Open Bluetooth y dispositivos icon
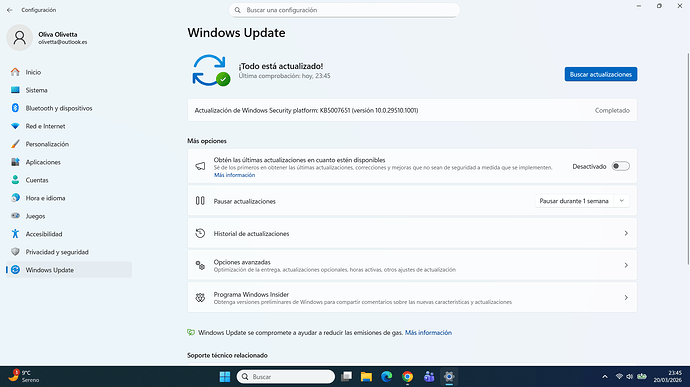This screenshot has height=387, width=690. tap(15, 108)
